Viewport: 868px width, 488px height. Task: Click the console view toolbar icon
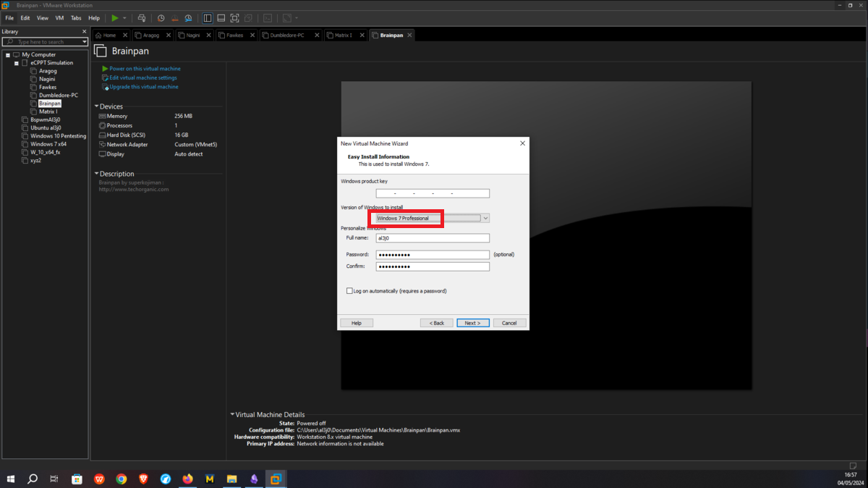(268, 18)
